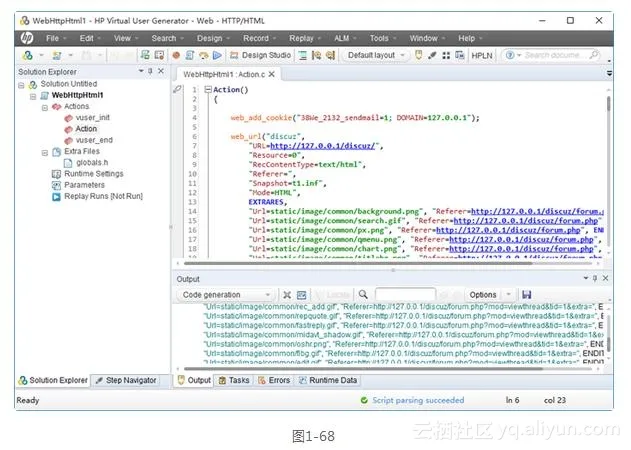Open the Default layout dropdown
This screenshot has width=631, height=450.
[x=376, y=55]
